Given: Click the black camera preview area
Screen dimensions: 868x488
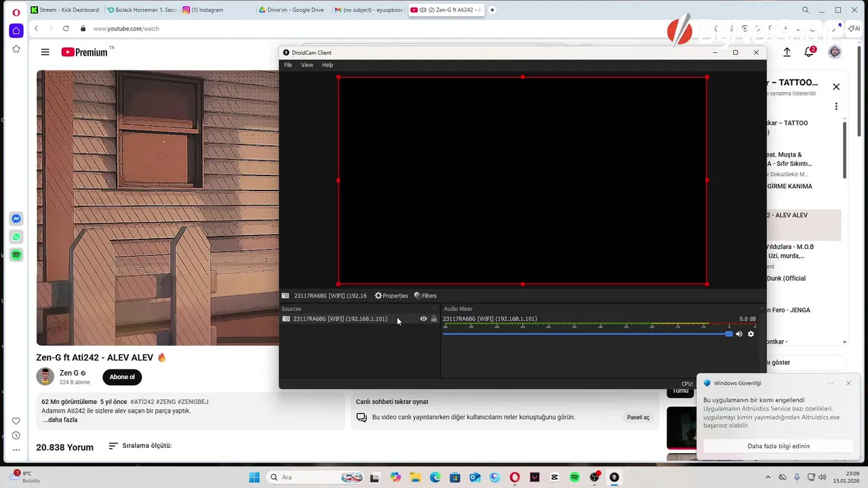Looking at the screenshot, I should (522, 180).
